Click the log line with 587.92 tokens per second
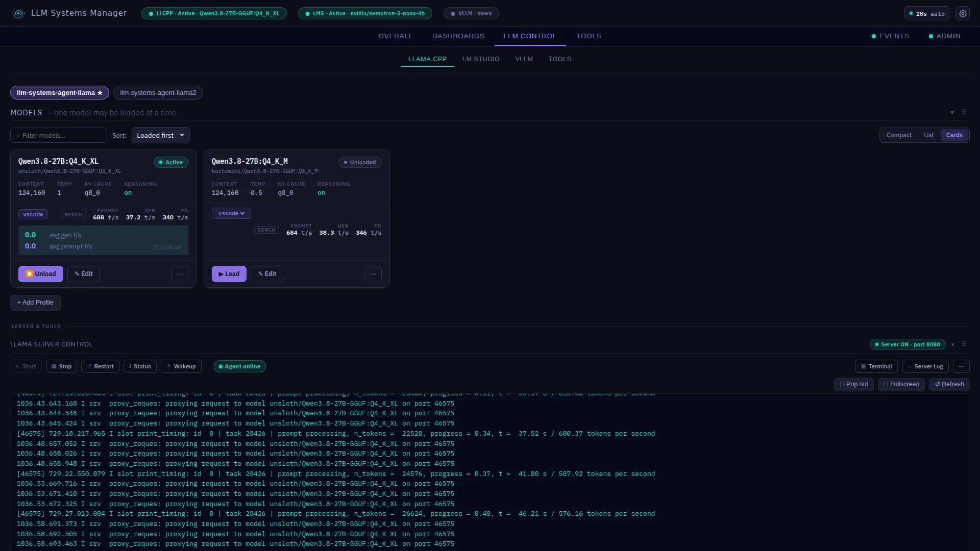The width and height of the screenshot is (980, 551). tap(336, 474)
